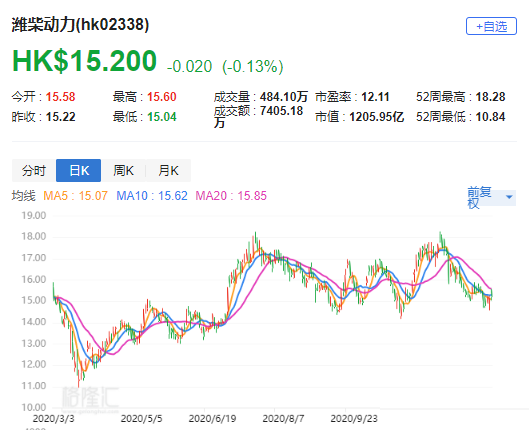This screenshot has width=532, height=430.
Task: Click the turnover value 7405.18
Action: tap(282, 111)
